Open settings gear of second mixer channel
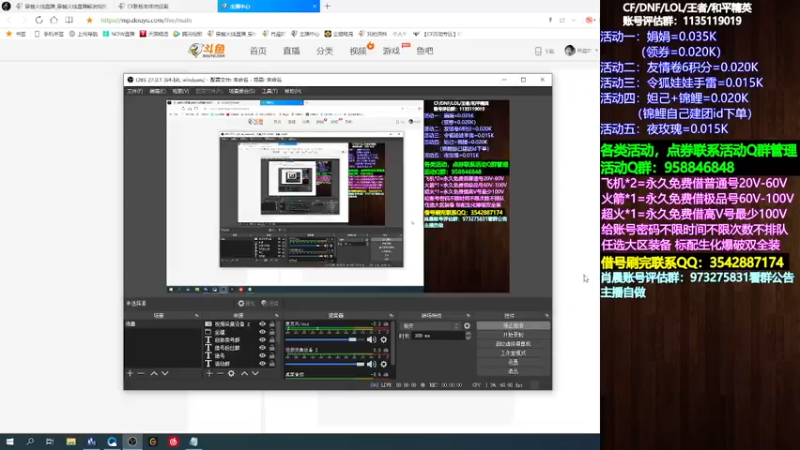 pyautogui.click(x=384, y=364)
